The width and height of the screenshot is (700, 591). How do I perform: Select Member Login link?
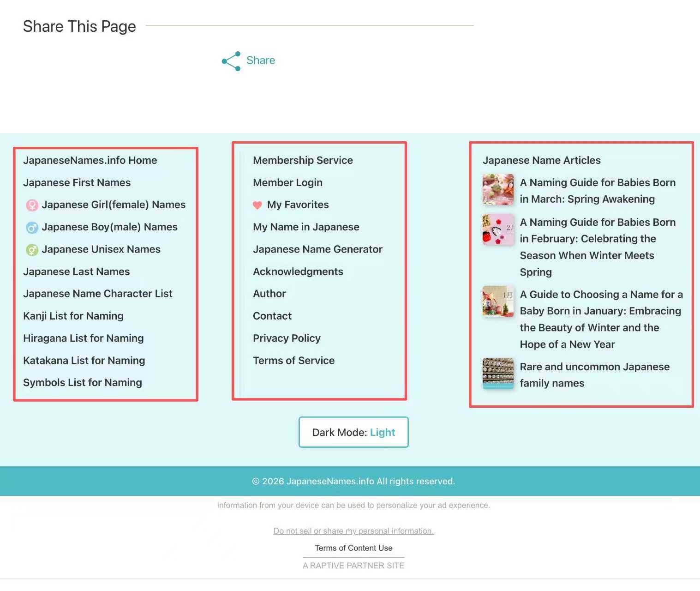point(287,182)
